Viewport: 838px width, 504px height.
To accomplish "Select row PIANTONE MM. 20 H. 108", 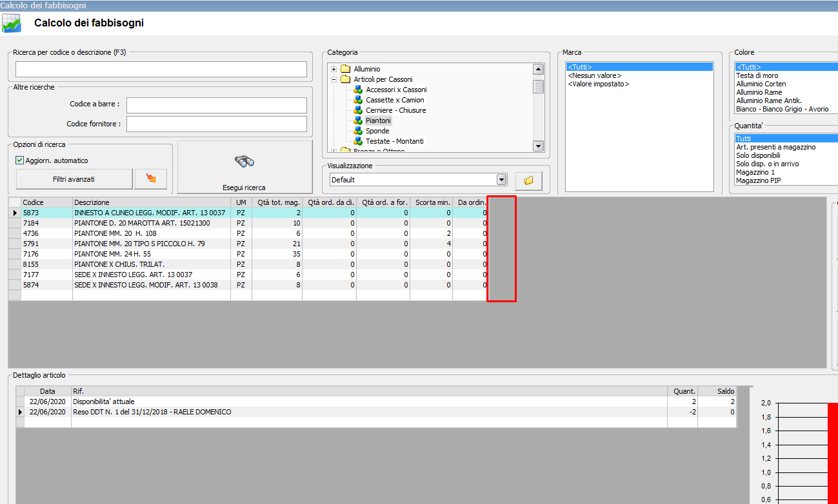I will pos(248,233).
